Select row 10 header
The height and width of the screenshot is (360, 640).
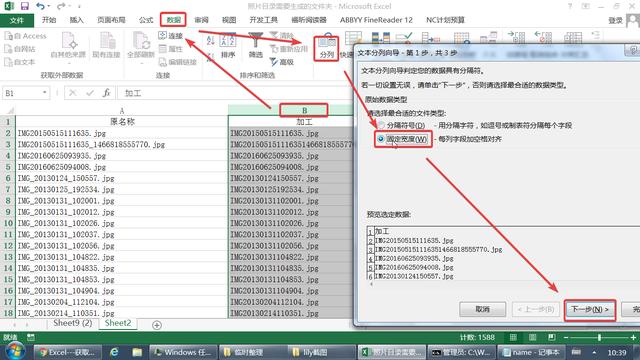click(x=8, y=223)
